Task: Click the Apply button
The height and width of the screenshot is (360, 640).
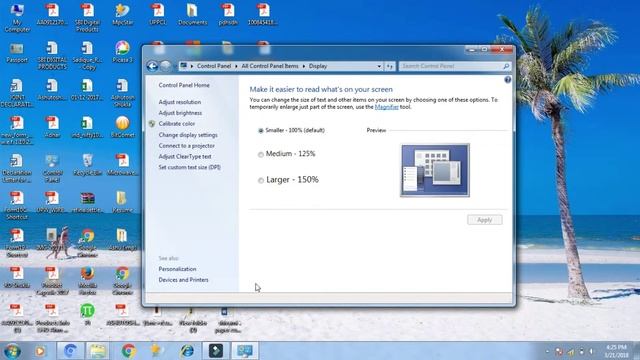Action: click(x=484, y=220)
